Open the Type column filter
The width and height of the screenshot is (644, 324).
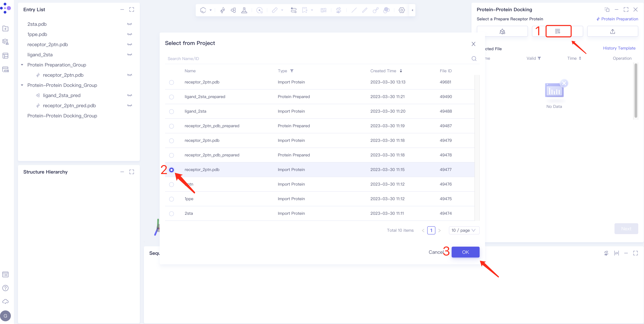292,71
